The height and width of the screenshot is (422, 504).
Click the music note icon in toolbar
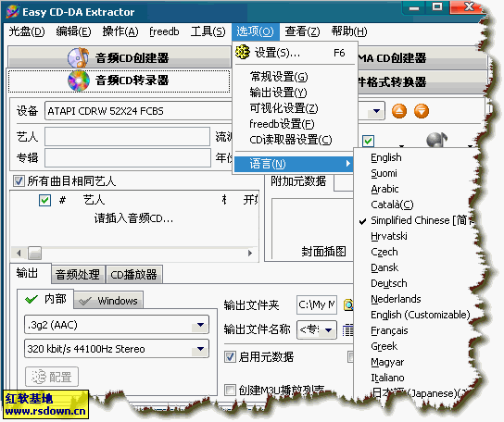436,140
